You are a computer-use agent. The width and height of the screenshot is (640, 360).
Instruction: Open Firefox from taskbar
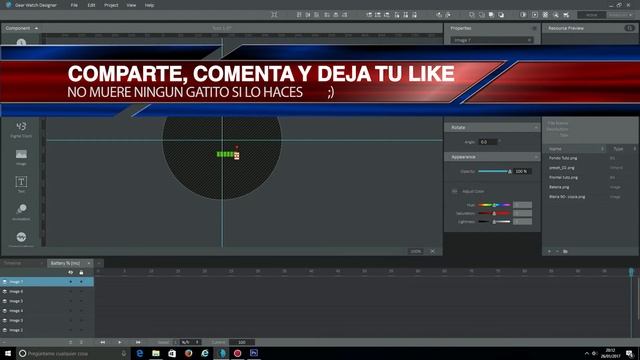188,353
